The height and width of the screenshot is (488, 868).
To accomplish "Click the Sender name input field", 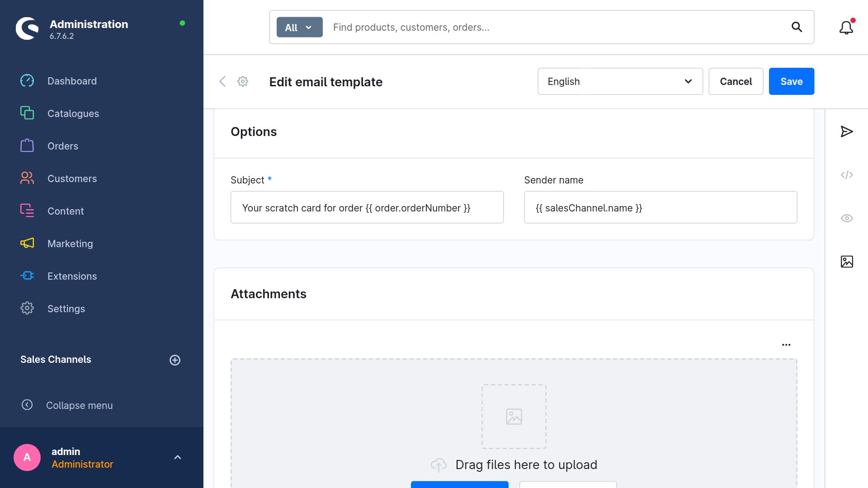I will [660, 207].
